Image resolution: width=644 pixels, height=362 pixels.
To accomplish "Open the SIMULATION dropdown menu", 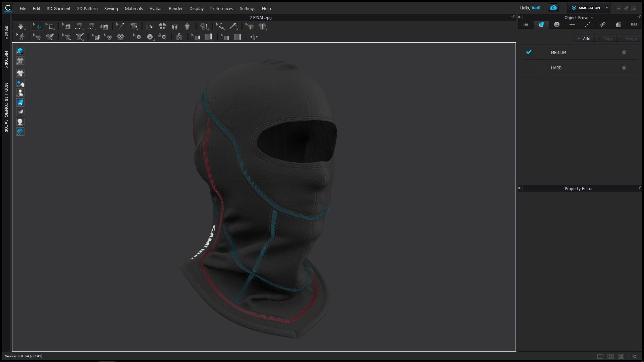I will 606,8.
